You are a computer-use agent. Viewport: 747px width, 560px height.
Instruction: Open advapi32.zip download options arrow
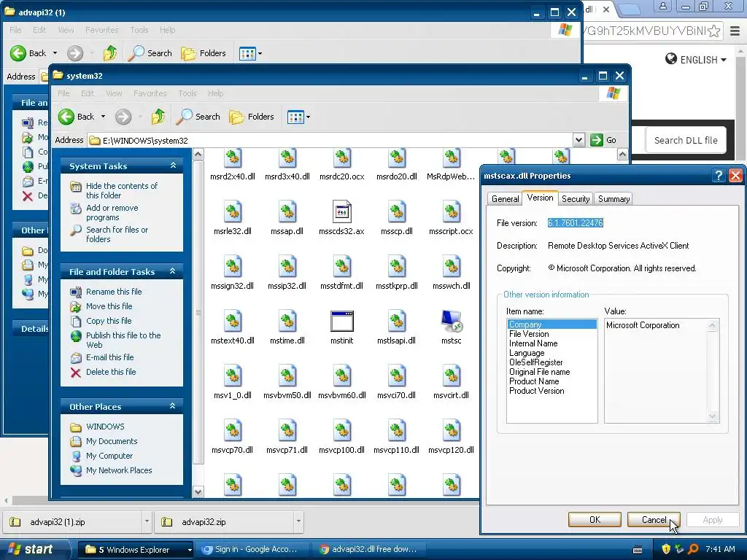pos(298,521)
